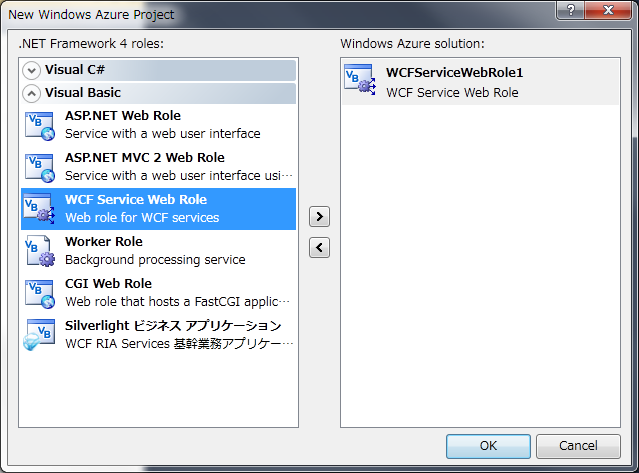The width and height of the screenshot is (639, 473).
Task: Add selected role with right arrow button
Action: [320, 216]
